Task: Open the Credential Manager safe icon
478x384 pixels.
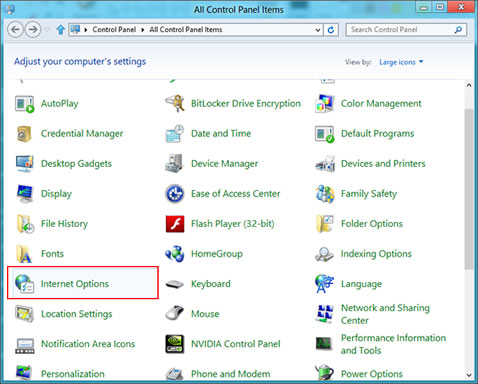Action: 24,134
